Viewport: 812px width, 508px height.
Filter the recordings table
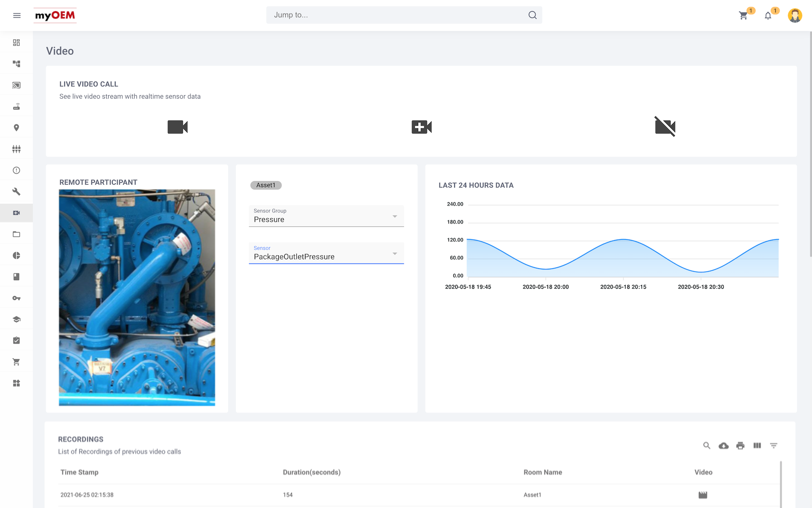click(x=774, y=446)
